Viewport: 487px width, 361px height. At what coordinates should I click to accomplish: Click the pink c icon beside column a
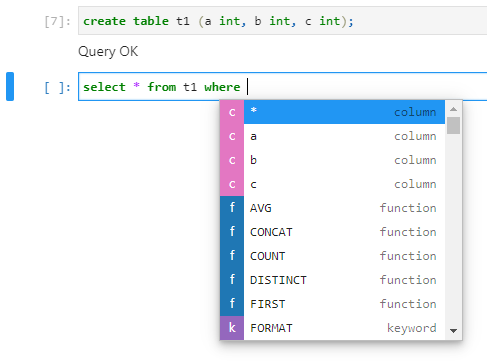click(x=232, y=136)
